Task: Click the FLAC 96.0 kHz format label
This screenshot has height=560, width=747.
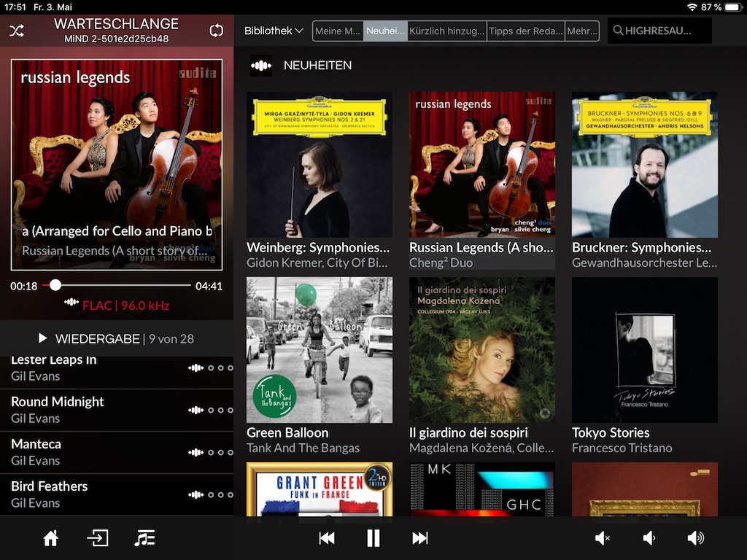Action: 125,306
